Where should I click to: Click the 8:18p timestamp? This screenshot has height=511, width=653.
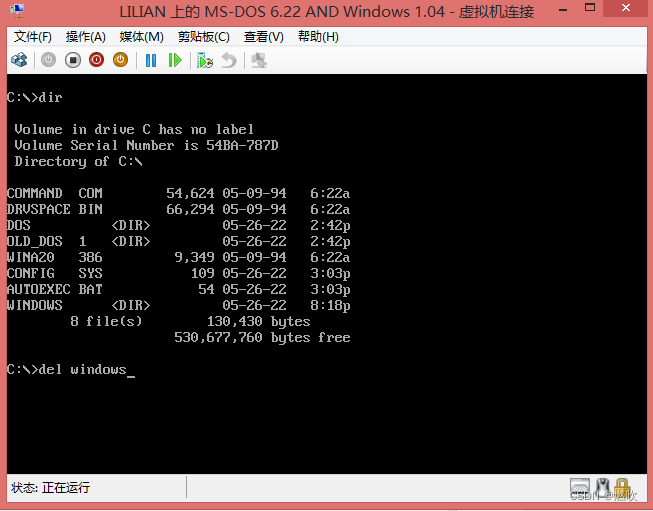330,306
